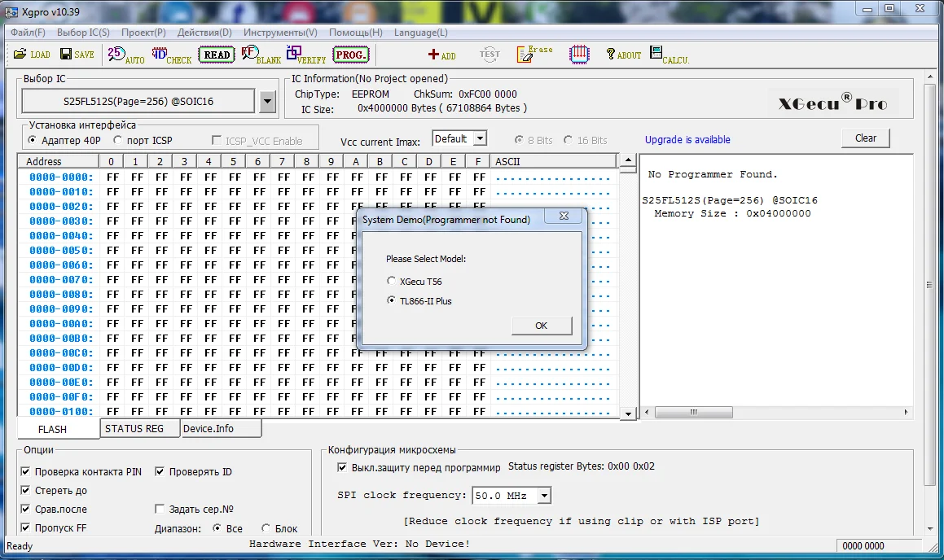
Task: Enable Задать сер.№ checkbox
Action: pyautogui.click(x=160, y=509)
